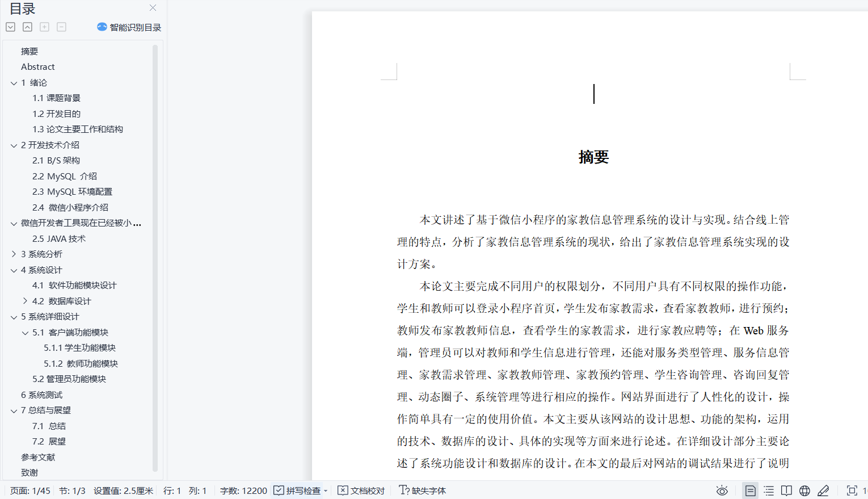Switch to web layout globe icon
Image resolution: width=868 pixels, height=499 pixels.
(x=804, y=490)
